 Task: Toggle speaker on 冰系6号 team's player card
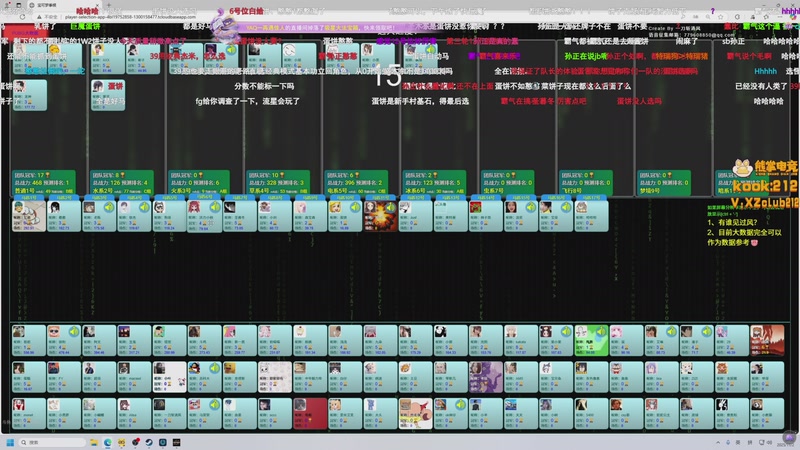click(x=431, y=50)
